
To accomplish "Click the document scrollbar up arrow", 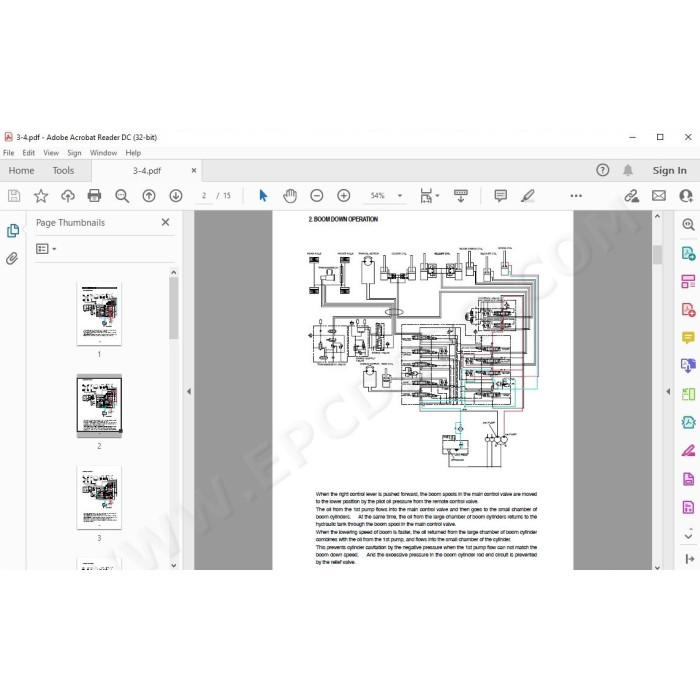I will pyautogui.click(x=657, y=216).
